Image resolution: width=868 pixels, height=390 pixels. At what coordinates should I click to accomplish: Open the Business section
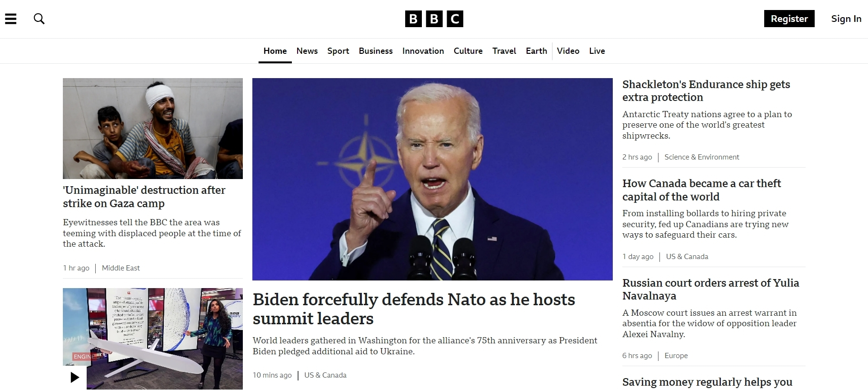point(376,51)
